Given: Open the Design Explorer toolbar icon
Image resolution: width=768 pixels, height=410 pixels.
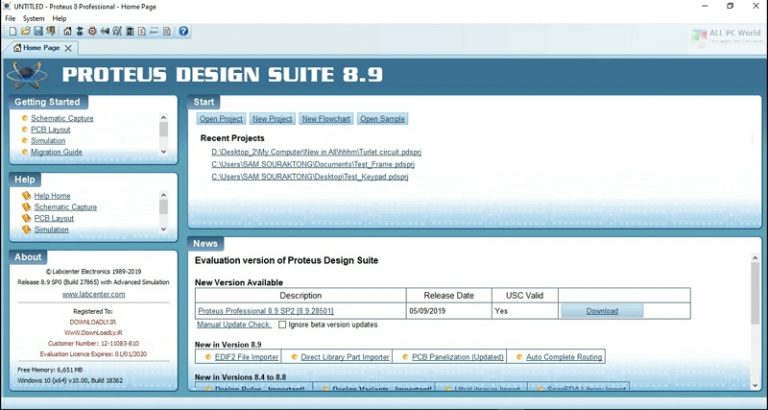Looking at the screenshot, I should tap(129, 31).
